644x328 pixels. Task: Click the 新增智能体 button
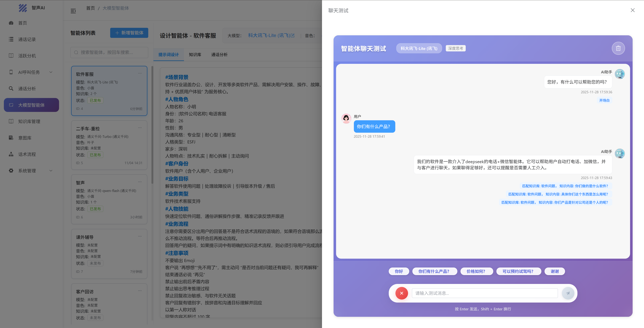(129, 33)
